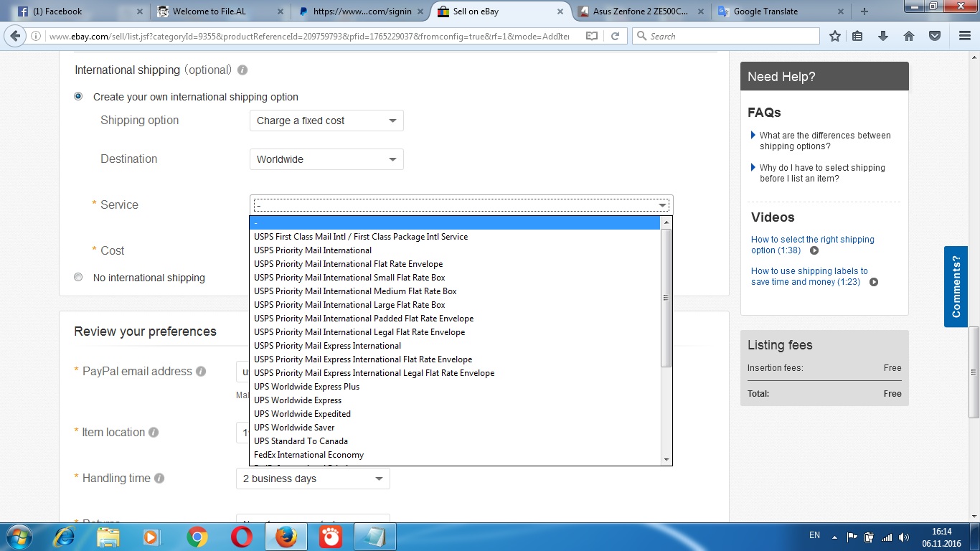Click Firefox back navigation arrow
The height and width of the screenshot is (551, 980).
[17, 36]
